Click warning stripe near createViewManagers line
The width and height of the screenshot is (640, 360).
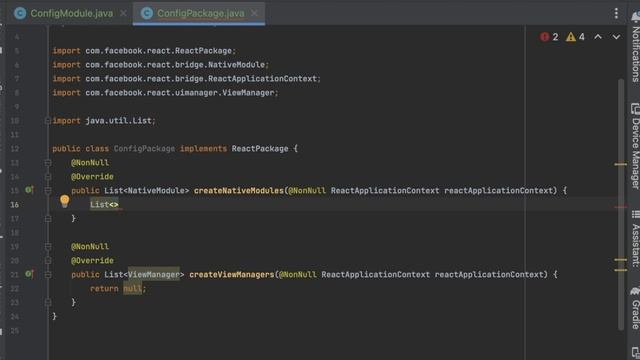click(620, 270)
